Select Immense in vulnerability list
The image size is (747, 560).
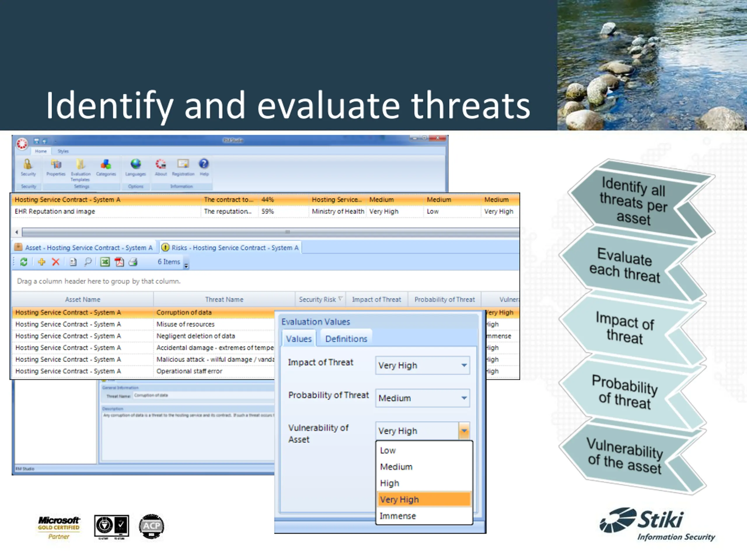click(x=398, y=516)
